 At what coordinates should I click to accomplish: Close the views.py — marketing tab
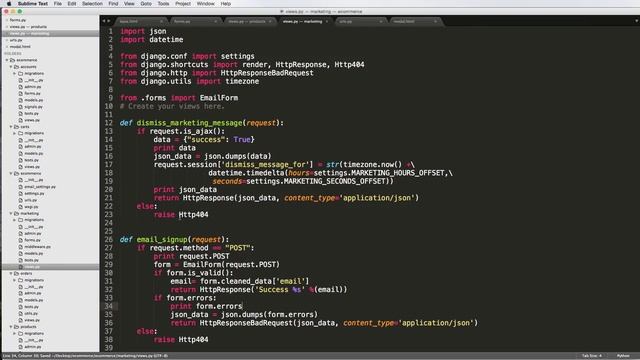pyautogui.click(x=327, y=21)
